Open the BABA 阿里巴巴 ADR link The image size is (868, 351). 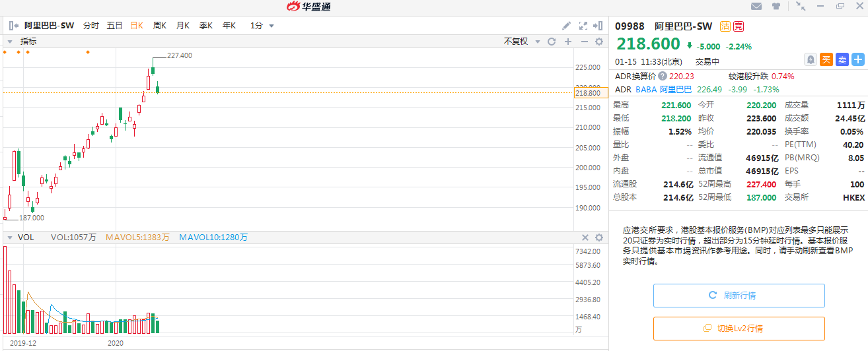pos(664,90)
